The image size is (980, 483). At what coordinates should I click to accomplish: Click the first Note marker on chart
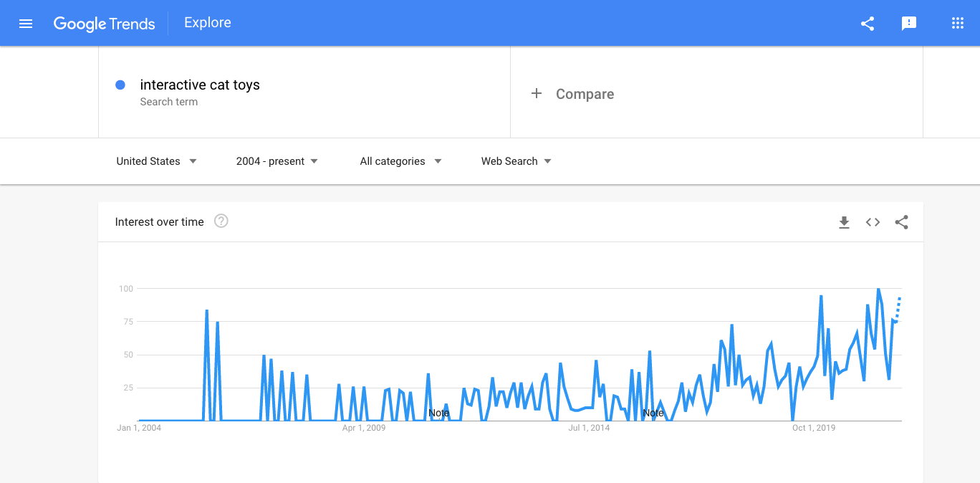438,413
